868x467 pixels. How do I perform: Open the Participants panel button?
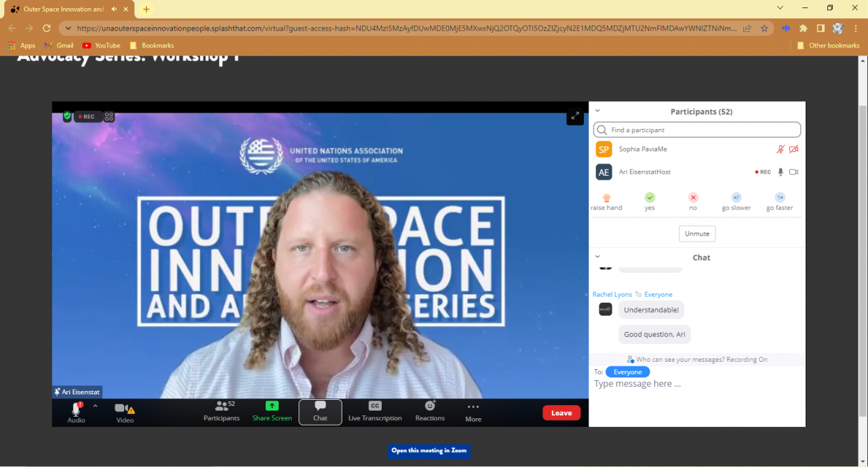click(x=222, y=412)
